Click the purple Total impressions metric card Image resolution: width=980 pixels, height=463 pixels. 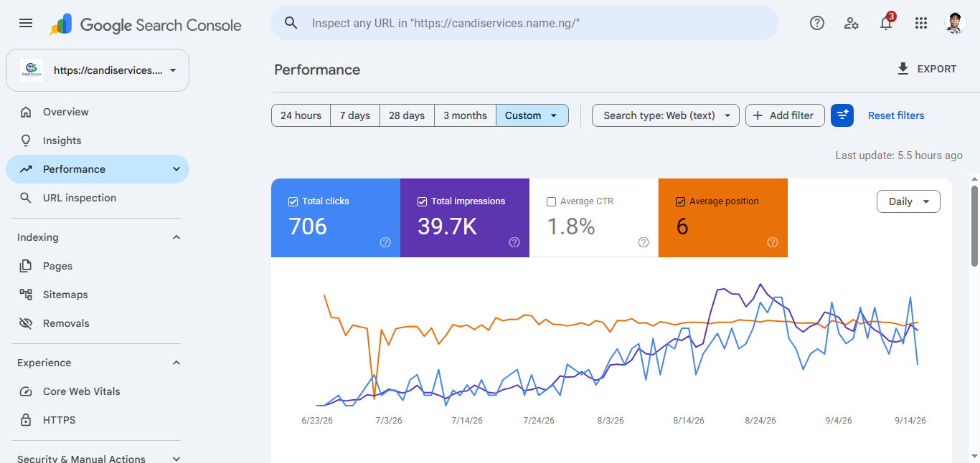465,218
